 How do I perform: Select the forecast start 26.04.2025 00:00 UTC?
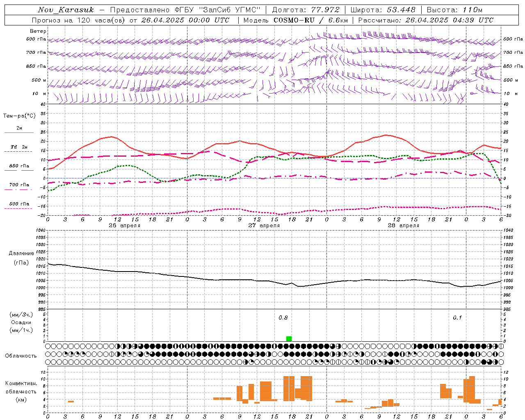click(x=185, y=20)
